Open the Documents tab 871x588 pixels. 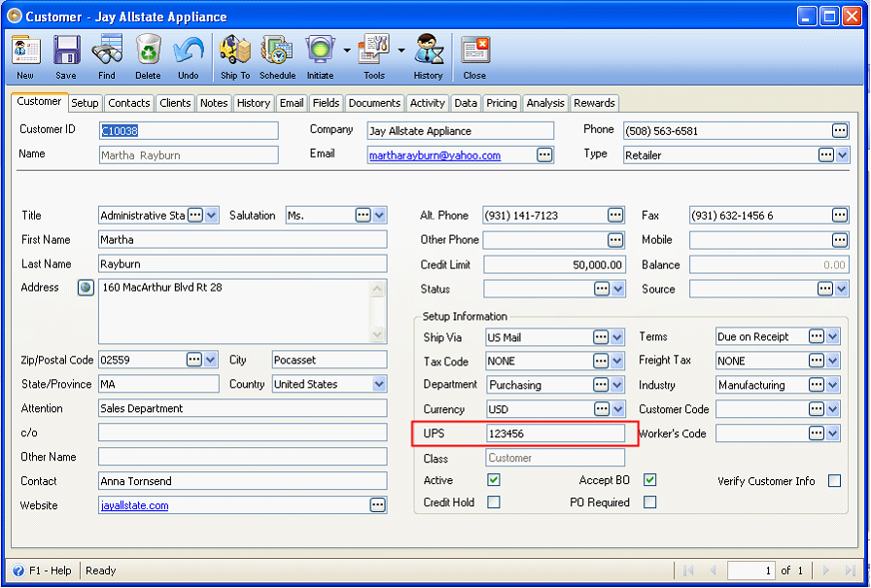374,103
